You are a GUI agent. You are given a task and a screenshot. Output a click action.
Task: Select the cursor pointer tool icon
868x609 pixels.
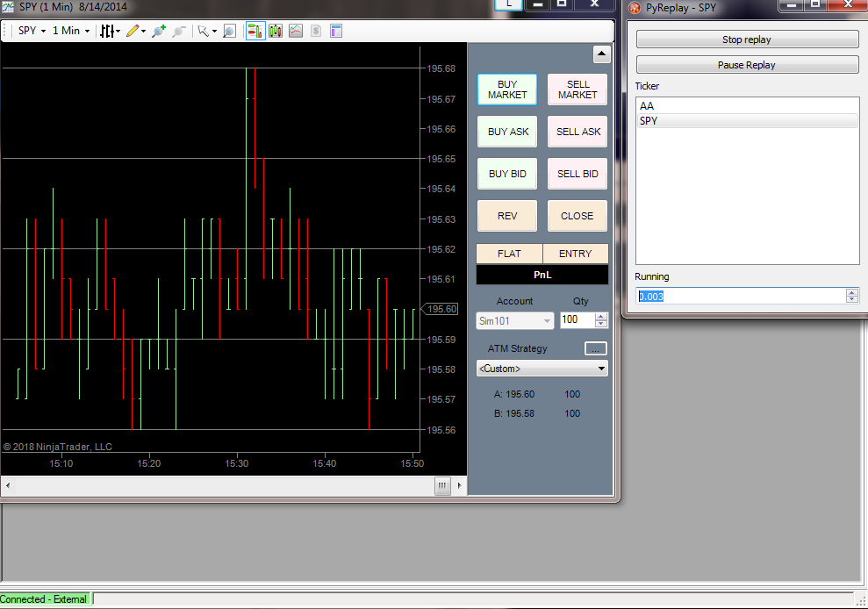tap(203, 31)
